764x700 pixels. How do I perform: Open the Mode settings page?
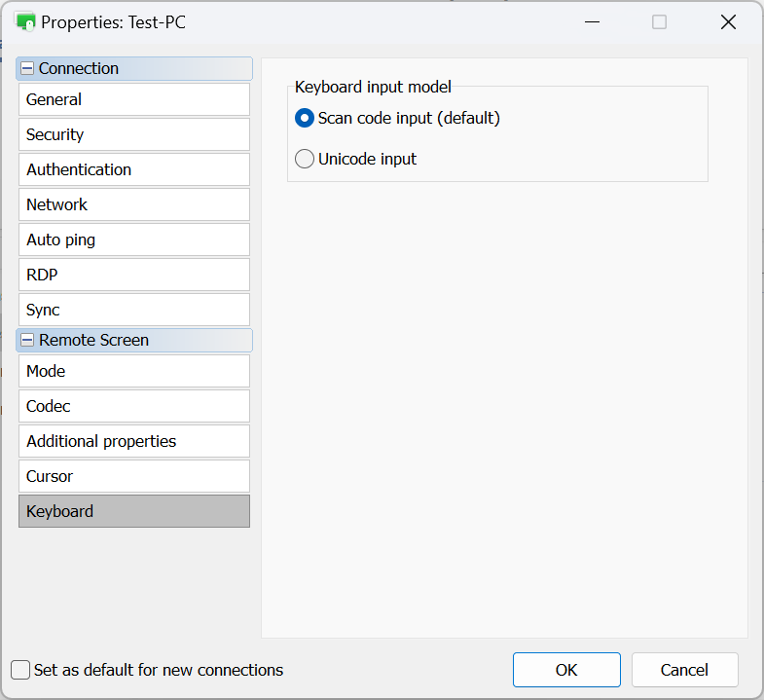134,371
